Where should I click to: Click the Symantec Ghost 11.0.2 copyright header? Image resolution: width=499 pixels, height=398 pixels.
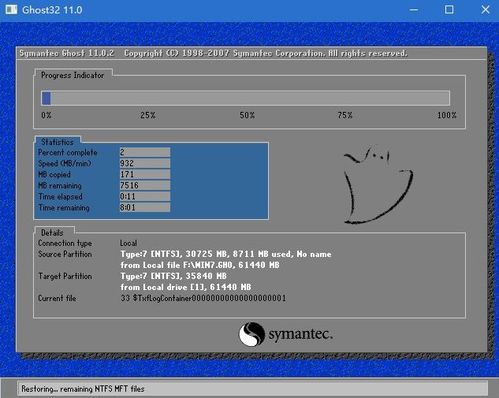pos(213,53)
